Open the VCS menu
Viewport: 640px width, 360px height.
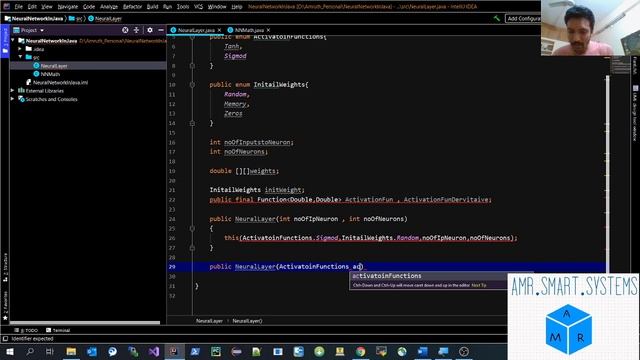point(198,7)
